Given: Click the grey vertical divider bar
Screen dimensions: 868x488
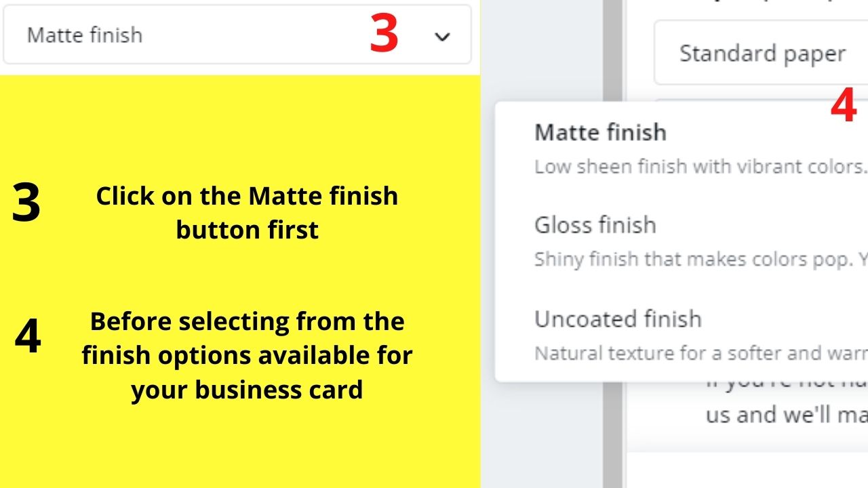Looking at the screenshot, I should [x=613, y=244].
